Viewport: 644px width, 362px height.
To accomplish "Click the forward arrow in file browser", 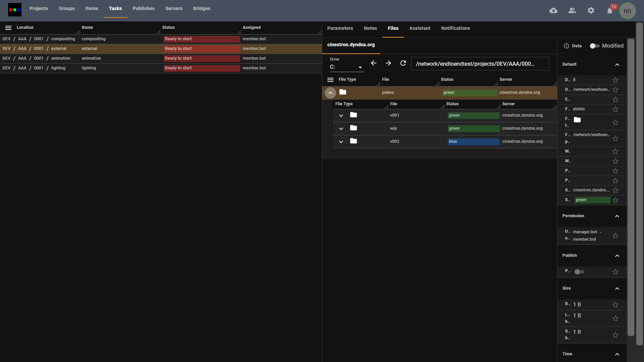I will 388,63.
